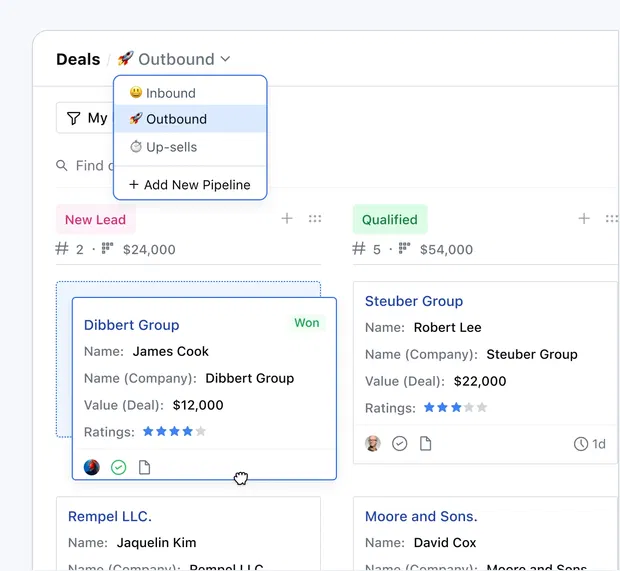Click the plus icon in New Lead column
This screenshot has height=571, width=620.
pyautogui.click(x=287, y=219)
